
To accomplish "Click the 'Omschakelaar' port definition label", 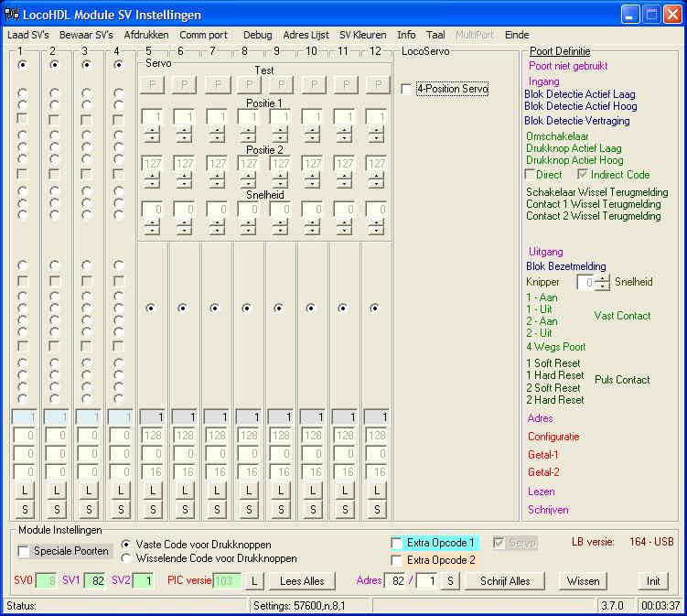I will tap(557, 136).
